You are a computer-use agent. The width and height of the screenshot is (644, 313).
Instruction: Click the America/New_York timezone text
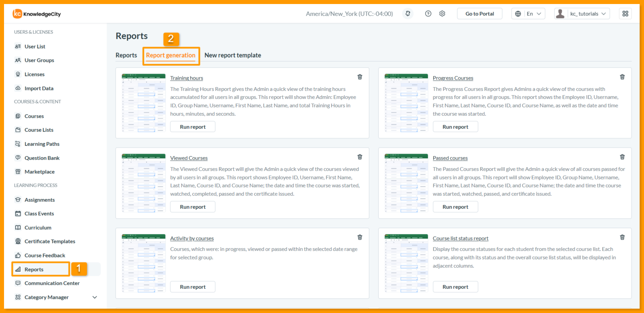tap(349, 14)
